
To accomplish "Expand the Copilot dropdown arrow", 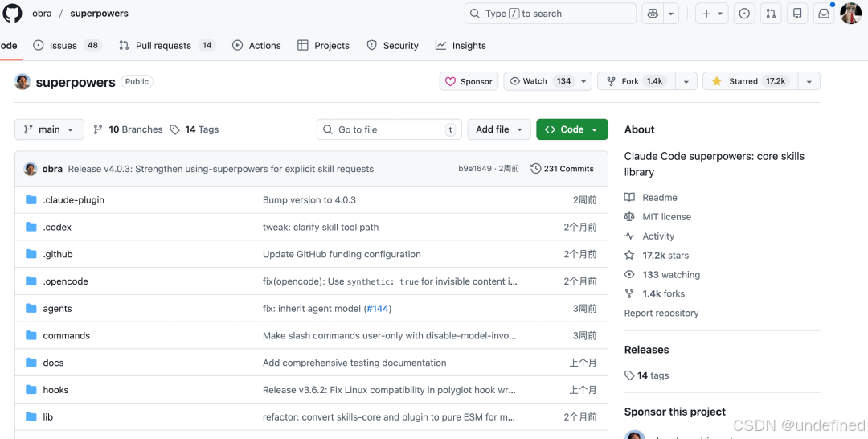I will click(671, 14).
